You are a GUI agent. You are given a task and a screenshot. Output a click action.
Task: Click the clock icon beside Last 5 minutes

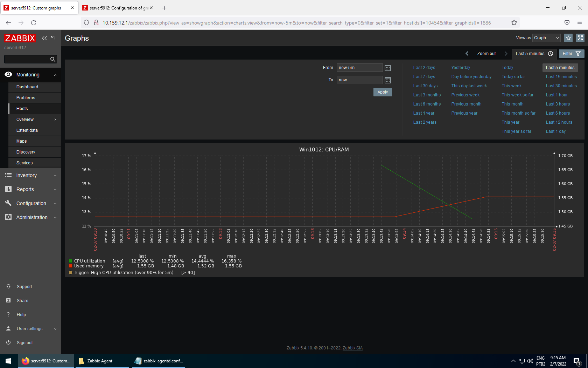pos(550,54)
